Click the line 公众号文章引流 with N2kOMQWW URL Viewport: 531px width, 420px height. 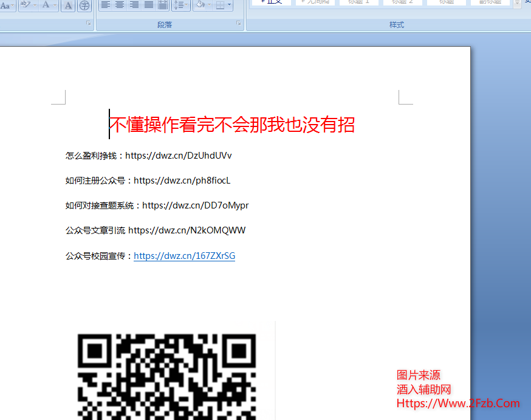pyautogui.click(x=155, y=230)
